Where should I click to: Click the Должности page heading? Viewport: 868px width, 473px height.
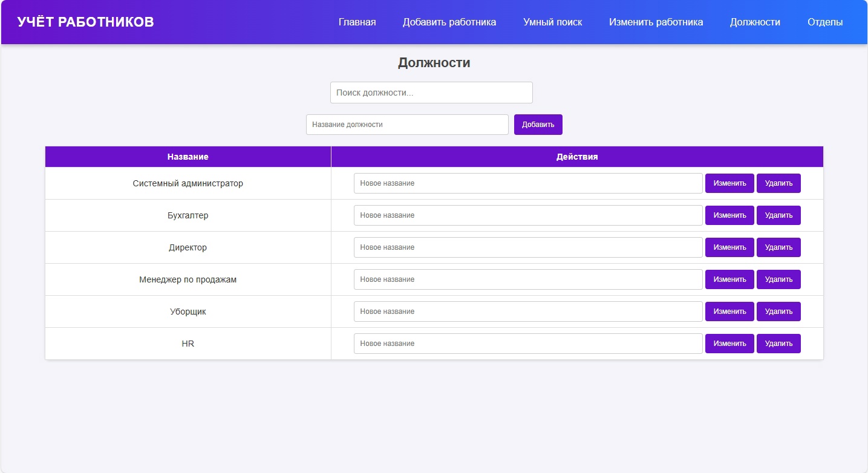[x=434, y=63]
